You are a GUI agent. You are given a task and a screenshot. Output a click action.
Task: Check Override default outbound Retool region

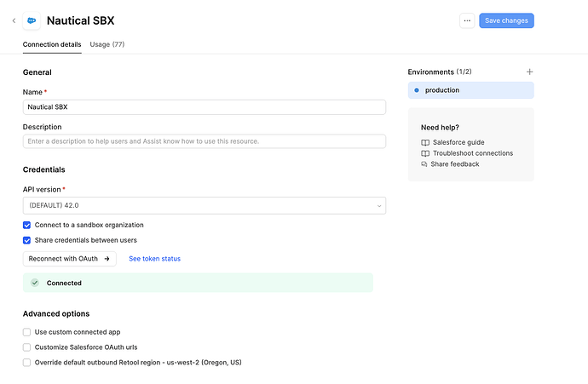point(27,363)
